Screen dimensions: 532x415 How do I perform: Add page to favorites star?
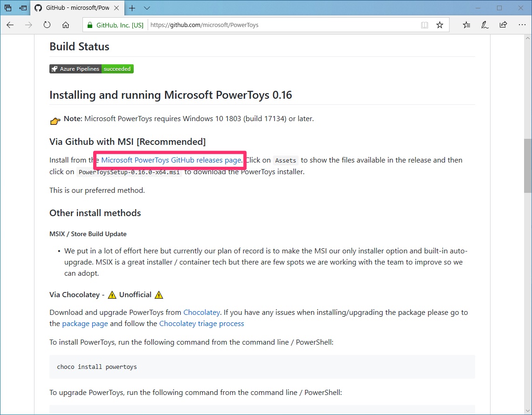440,25
